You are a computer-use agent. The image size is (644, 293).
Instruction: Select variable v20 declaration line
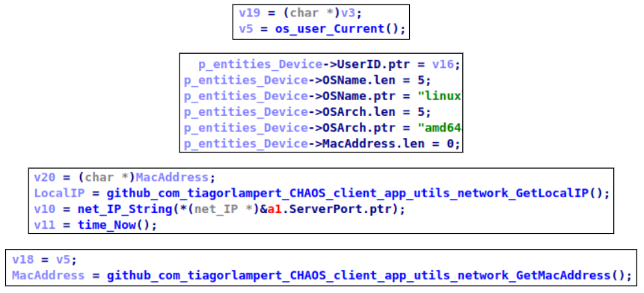coord(125,177)
